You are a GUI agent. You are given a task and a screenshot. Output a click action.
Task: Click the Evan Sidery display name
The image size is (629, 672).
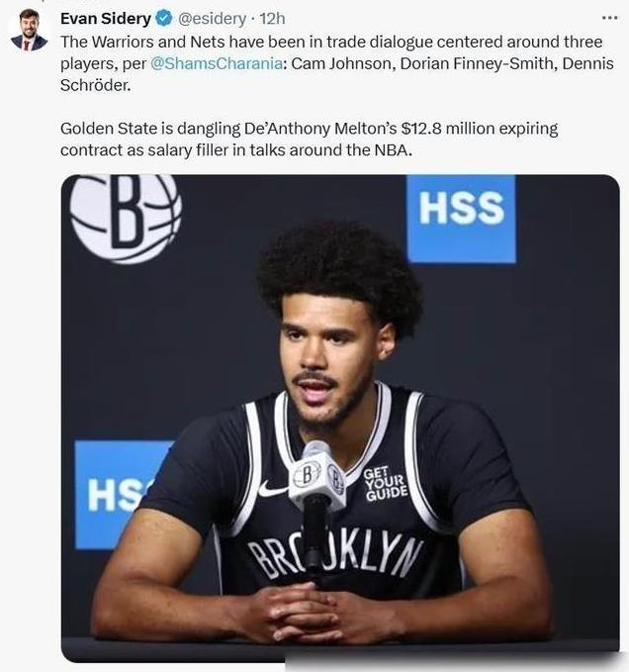(x=106, y=19)
